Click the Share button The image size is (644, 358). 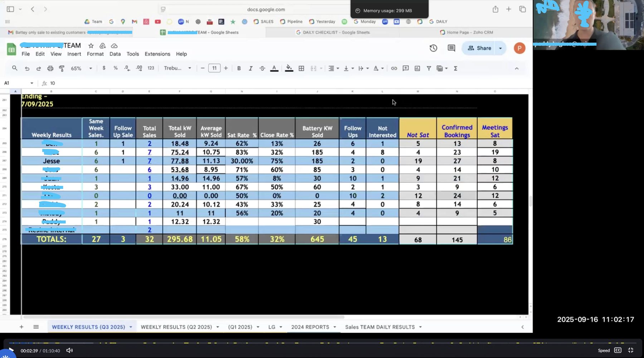(x=479, y=48)
